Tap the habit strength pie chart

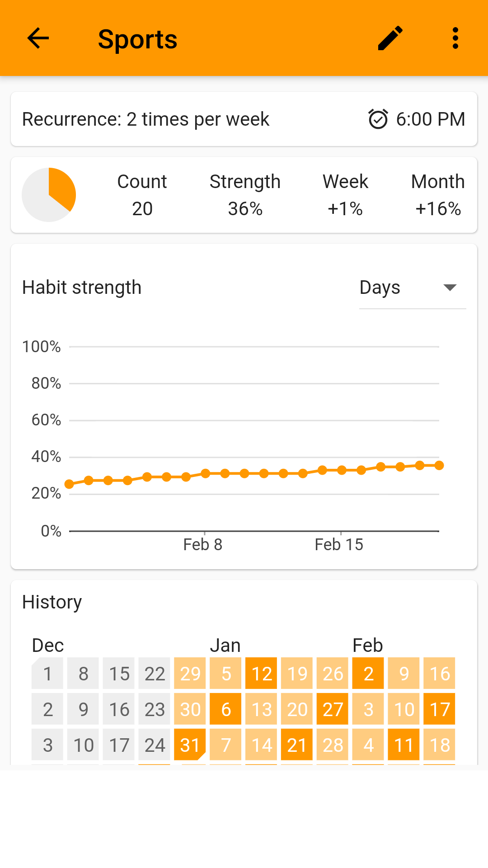(49, 195)
